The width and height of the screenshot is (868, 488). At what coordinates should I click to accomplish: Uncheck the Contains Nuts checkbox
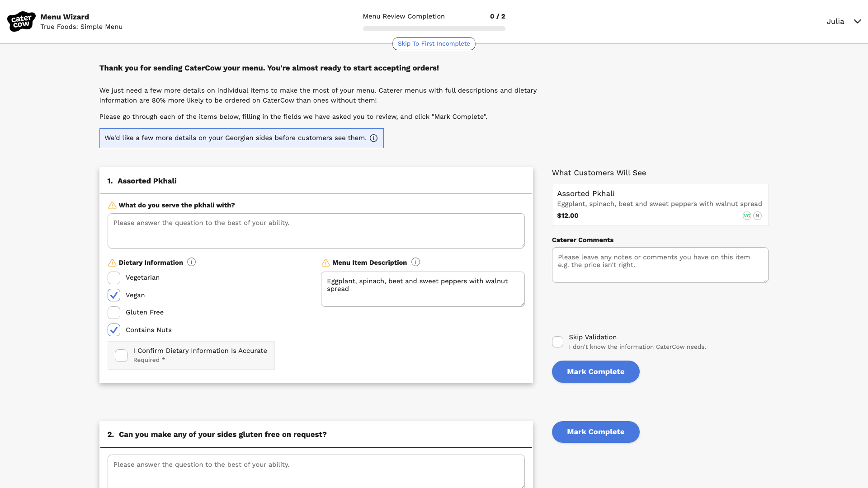pos(114,330)
